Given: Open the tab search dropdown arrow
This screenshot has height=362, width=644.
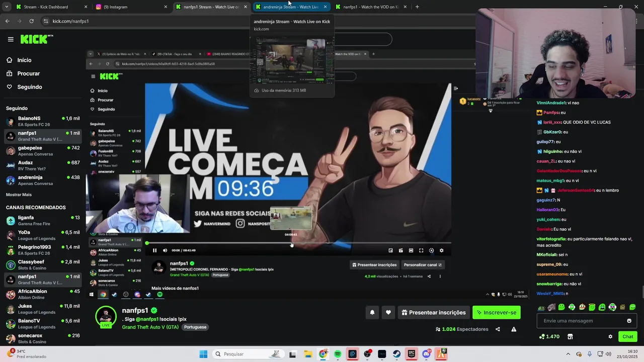Looking at the screenshot, I should [x=6, y=7].
